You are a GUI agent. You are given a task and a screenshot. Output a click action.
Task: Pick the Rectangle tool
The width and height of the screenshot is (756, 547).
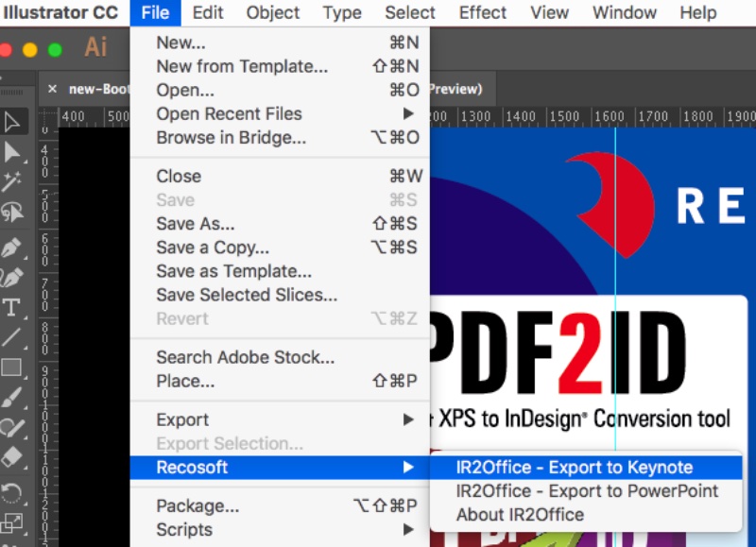click(12, 368)
